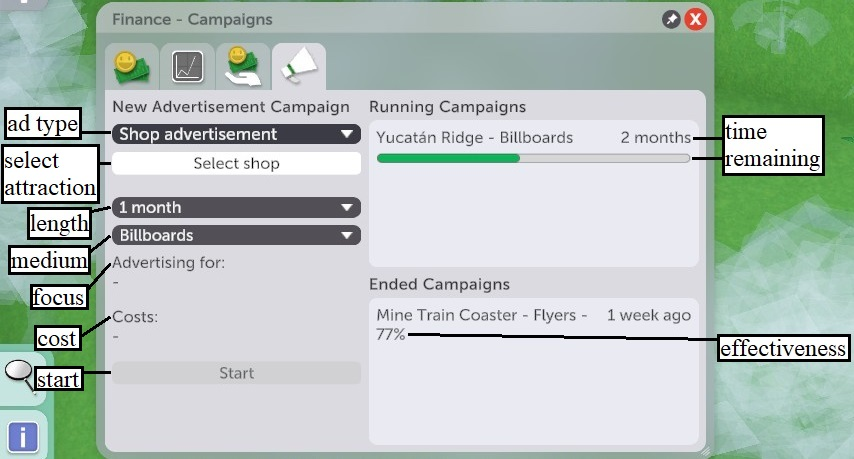Close the Finance - Campaigns window

[695, 19]
